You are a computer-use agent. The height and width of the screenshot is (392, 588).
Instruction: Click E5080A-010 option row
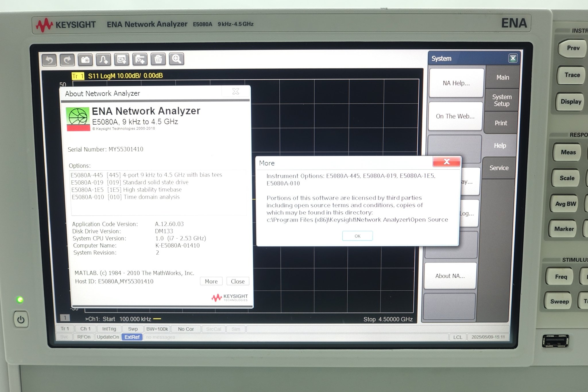126,197
